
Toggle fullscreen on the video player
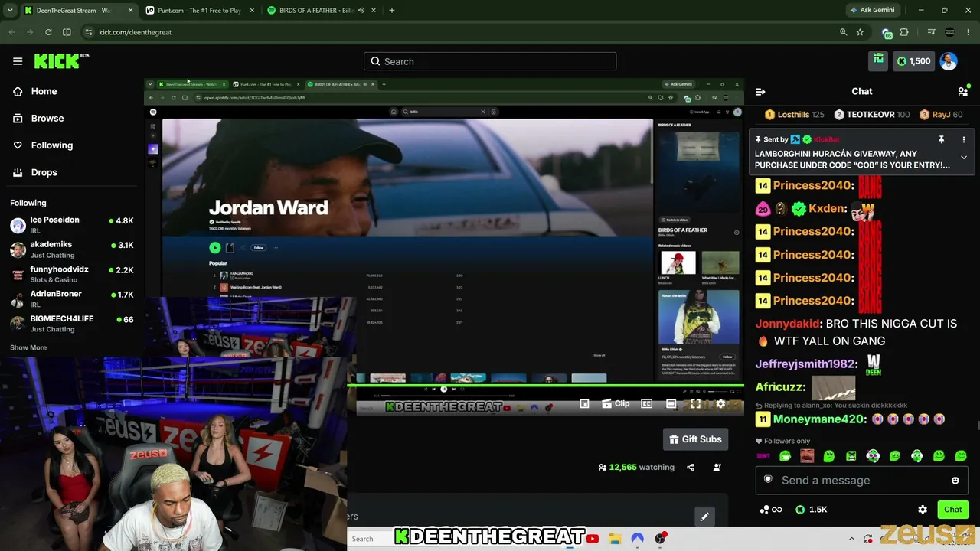696,404
